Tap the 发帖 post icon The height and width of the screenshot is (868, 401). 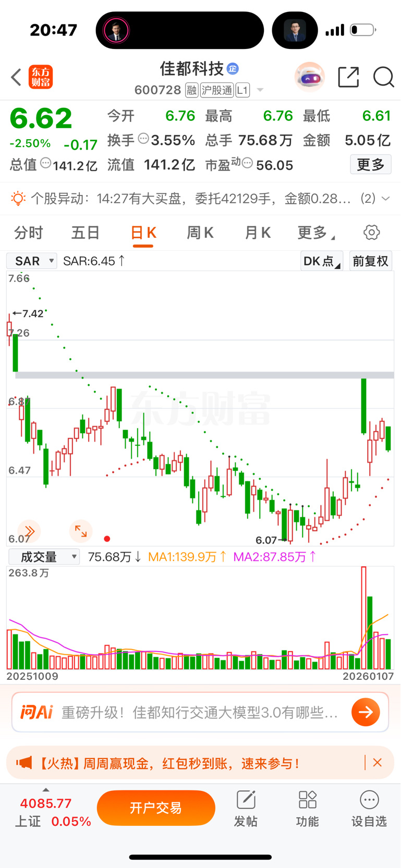pyautogui.click(x=246, y=809)
